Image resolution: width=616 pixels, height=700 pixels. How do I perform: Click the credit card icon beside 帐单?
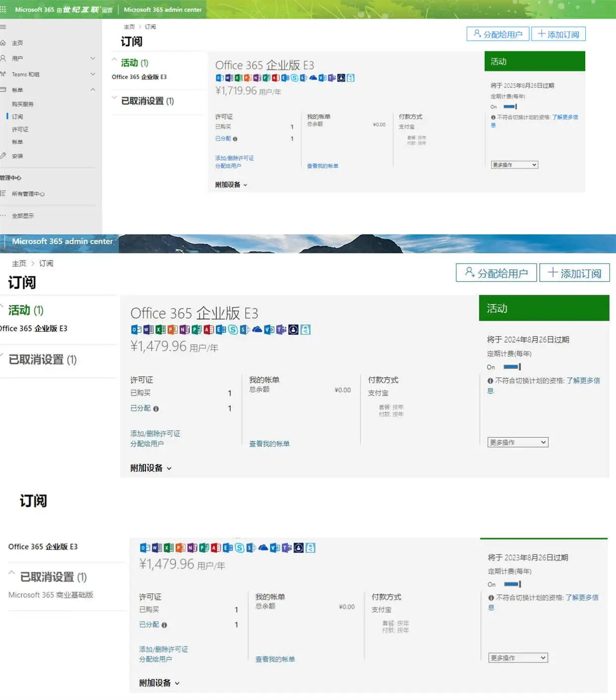[3, 90]
